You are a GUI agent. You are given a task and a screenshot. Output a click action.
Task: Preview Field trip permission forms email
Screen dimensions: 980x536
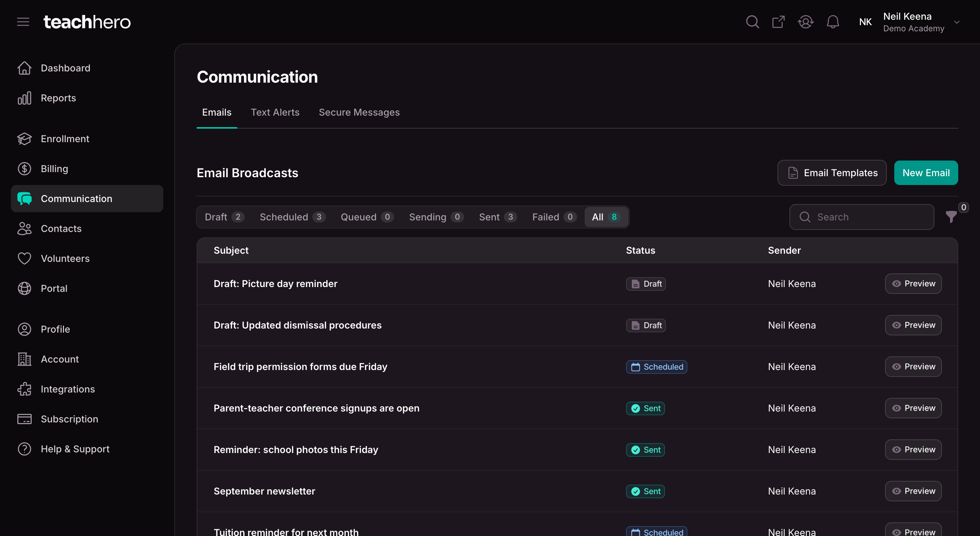(x=913, y=366)
